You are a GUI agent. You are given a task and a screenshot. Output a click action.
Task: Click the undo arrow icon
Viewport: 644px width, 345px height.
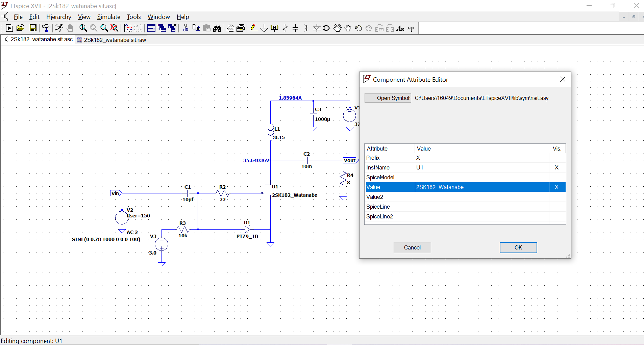358,28
